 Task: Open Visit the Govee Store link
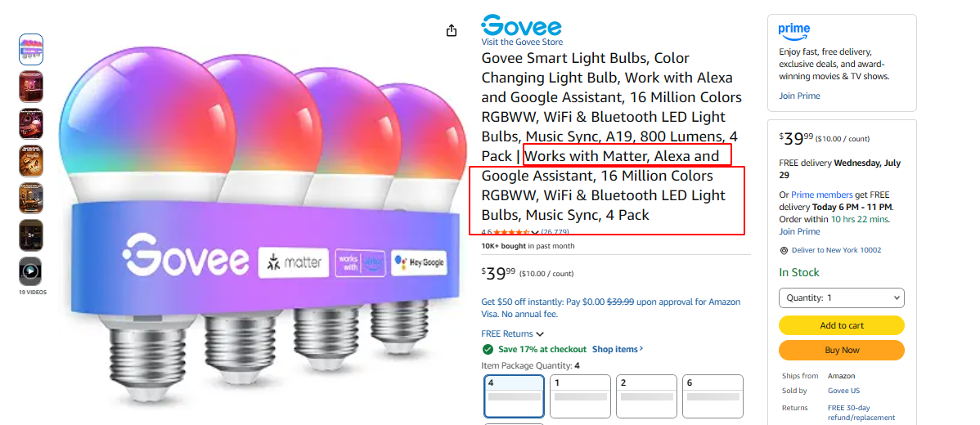click(522, 42)
